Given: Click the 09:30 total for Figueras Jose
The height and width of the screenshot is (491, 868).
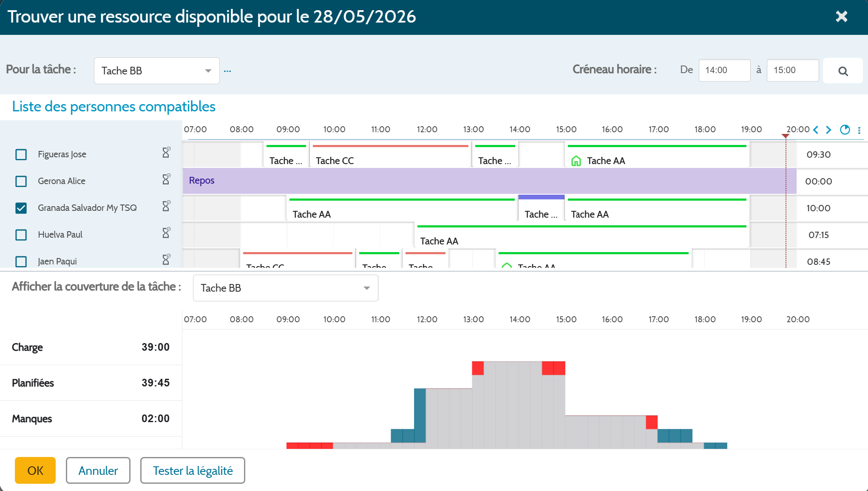Looking at the screenshot, I should (x=818, y=155).
